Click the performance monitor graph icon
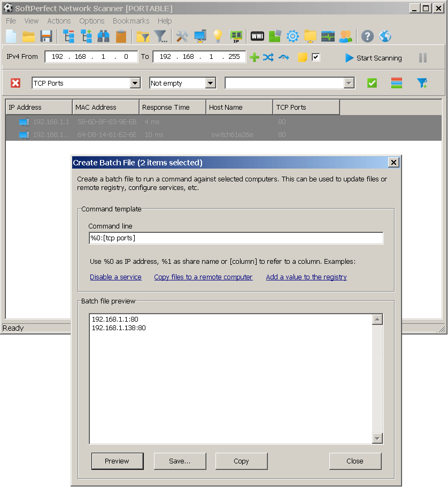 pyautogui.click(x=328, y=36)
